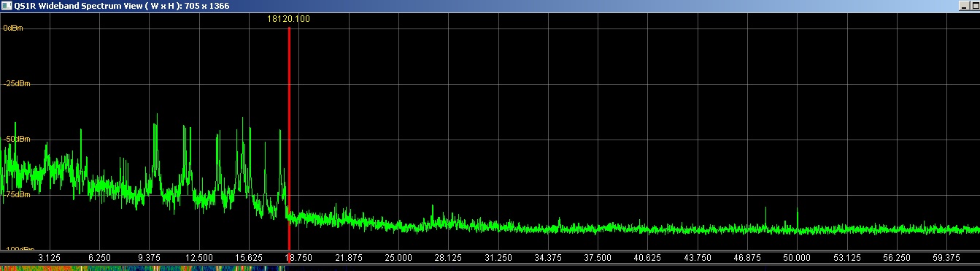This screenshot has width=980, height=271.
Task: Click the 9.375 frequency axis label
Action: tap(149, 258)
